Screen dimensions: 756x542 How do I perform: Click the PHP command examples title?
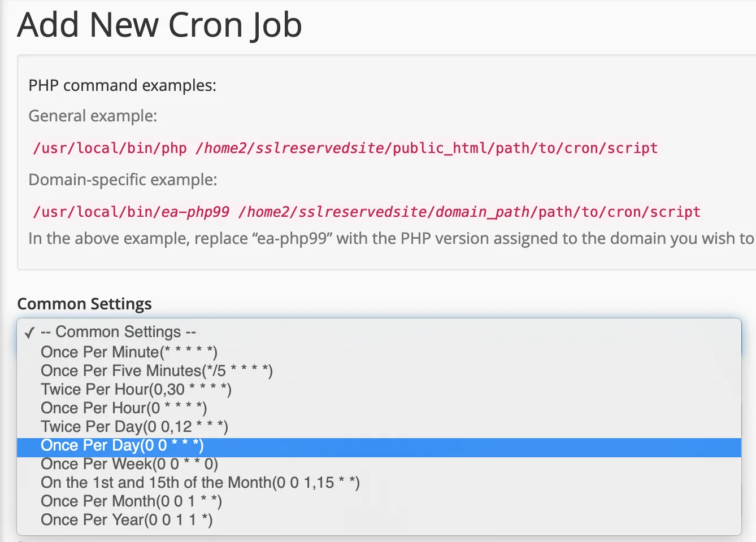tap(122, 85)
